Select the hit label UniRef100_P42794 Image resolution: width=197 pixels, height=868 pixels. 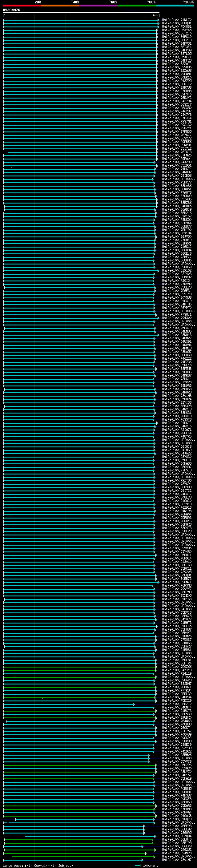point(177,101)
